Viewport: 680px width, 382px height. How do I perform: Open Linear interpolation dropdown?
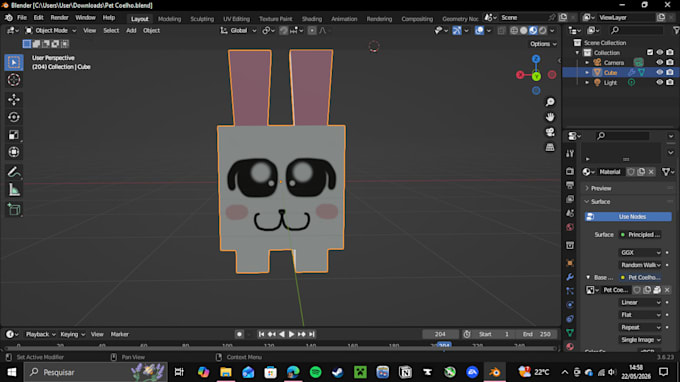click(641, 302)
